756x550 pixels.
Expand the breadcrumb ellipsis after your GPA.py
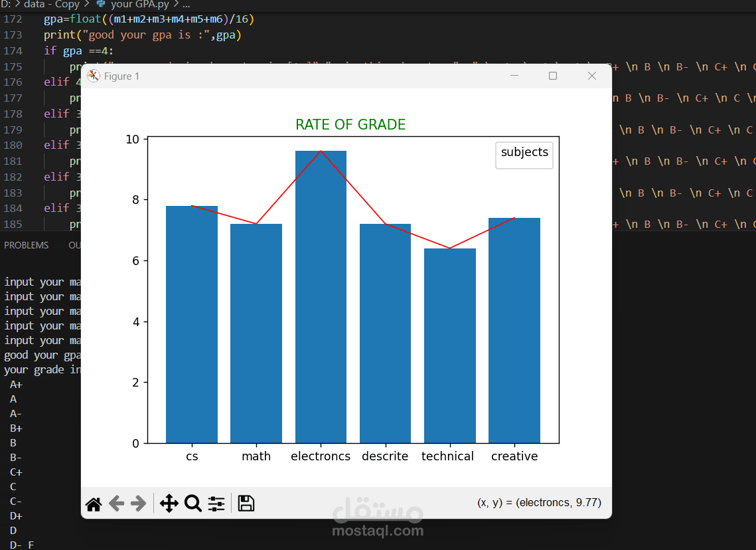[186, 5]
